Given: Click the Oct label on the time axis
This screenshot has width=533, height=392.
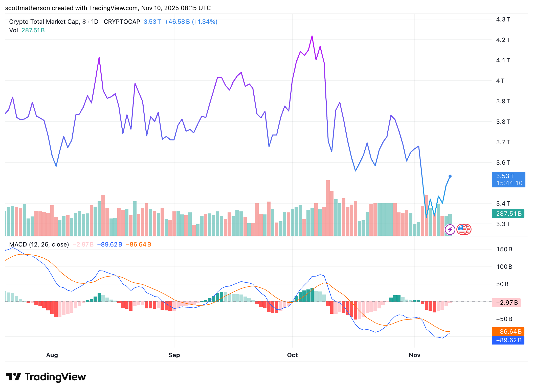Looking at the screenshot, I should point(292,355).
